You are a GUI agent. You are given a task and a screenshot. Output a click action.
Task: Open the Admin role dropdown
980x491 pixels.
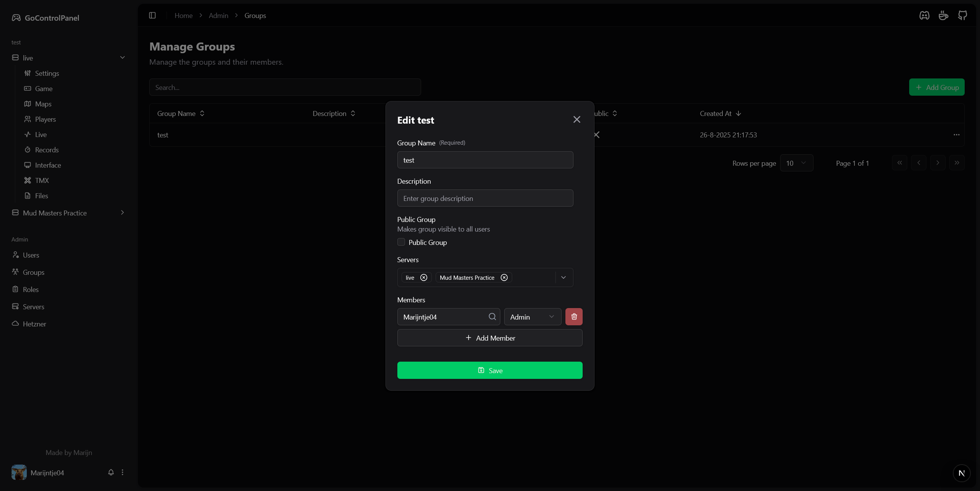click(x=532, y=316)
